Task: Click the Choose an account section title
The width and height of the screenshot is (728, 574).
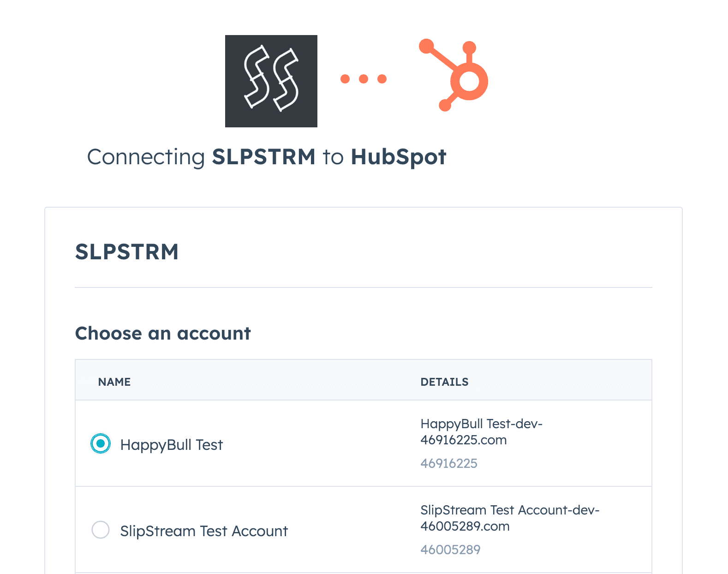Action: pos(163,333)
